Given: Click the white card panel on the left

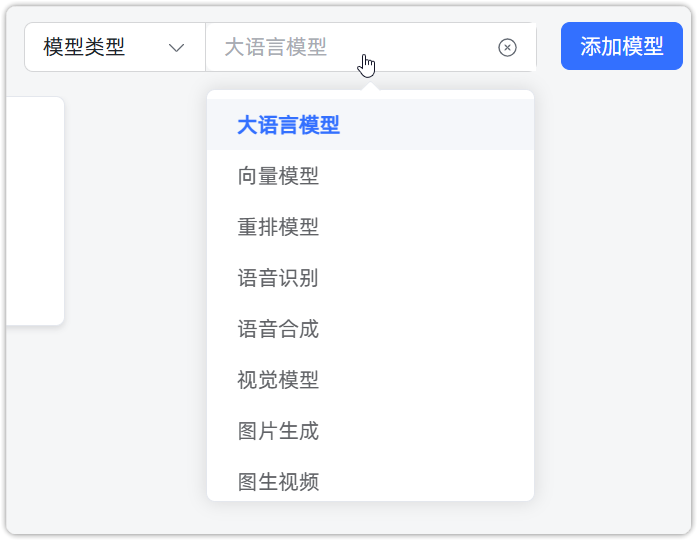Looking at the screenshot, I should (x=35, y=210).
